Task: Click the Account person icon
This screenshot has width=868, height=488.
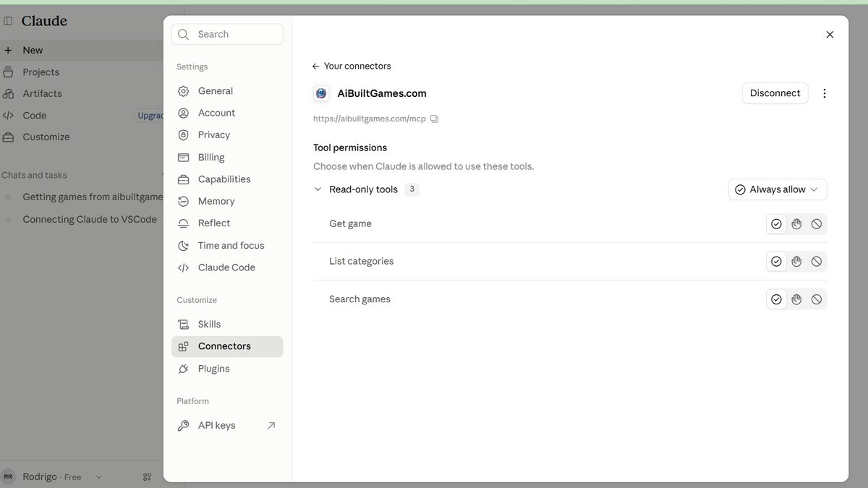Action: pos(184,113)
